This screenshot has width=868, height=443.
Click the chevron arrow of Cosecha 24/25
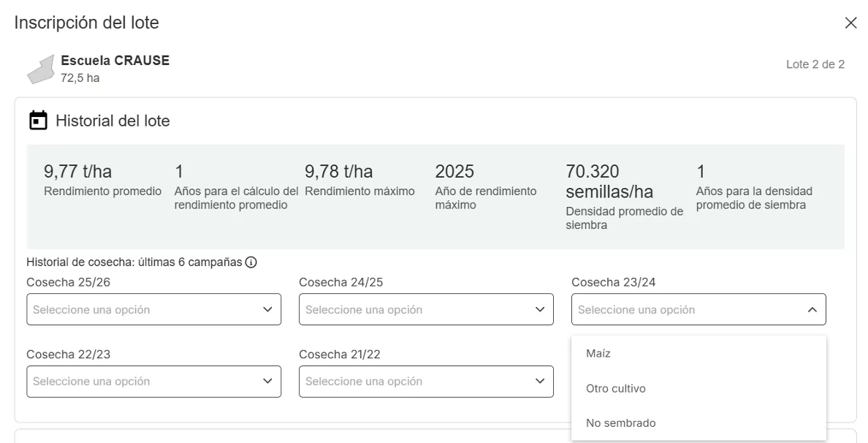tap(540, 309)
